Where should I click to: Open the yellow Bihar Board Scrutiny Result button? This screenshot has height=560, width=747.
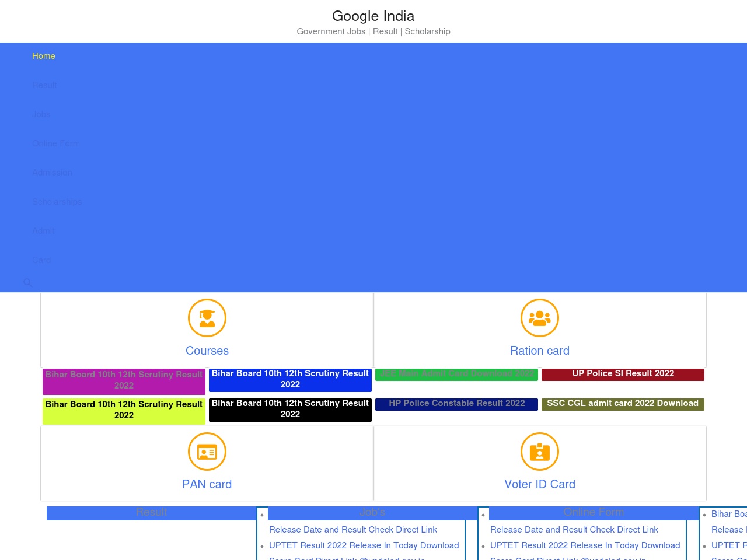124,411
